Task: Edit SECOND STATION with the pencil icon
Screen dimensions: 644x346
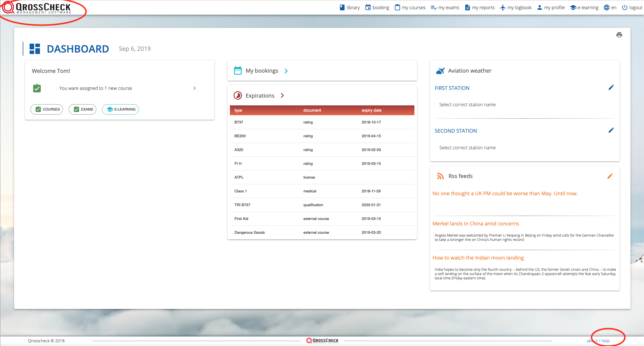Action: tap(611, 130)
